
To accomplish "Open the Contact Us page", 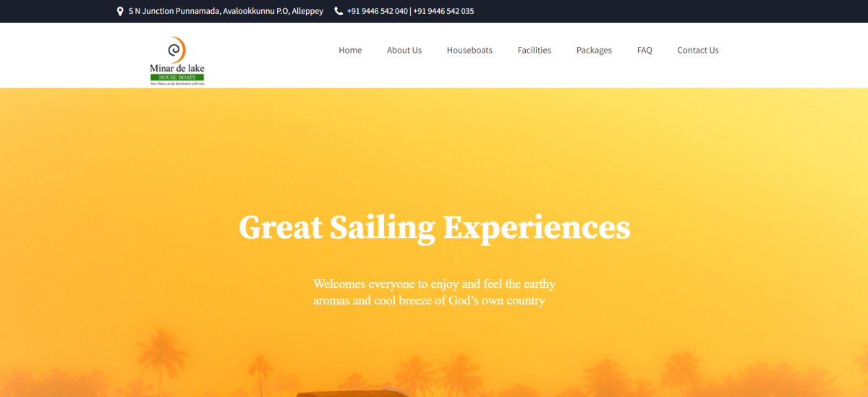I will [x=698, y=51].
